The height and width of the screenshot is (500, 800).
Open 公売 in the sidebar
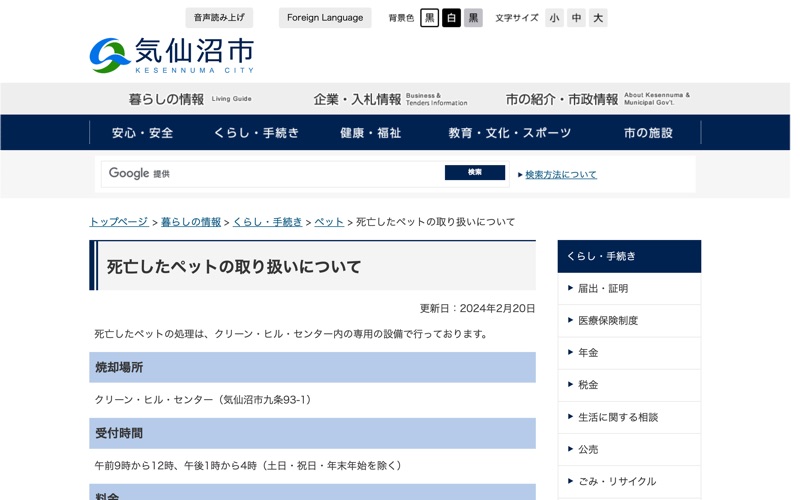(629, 449)
